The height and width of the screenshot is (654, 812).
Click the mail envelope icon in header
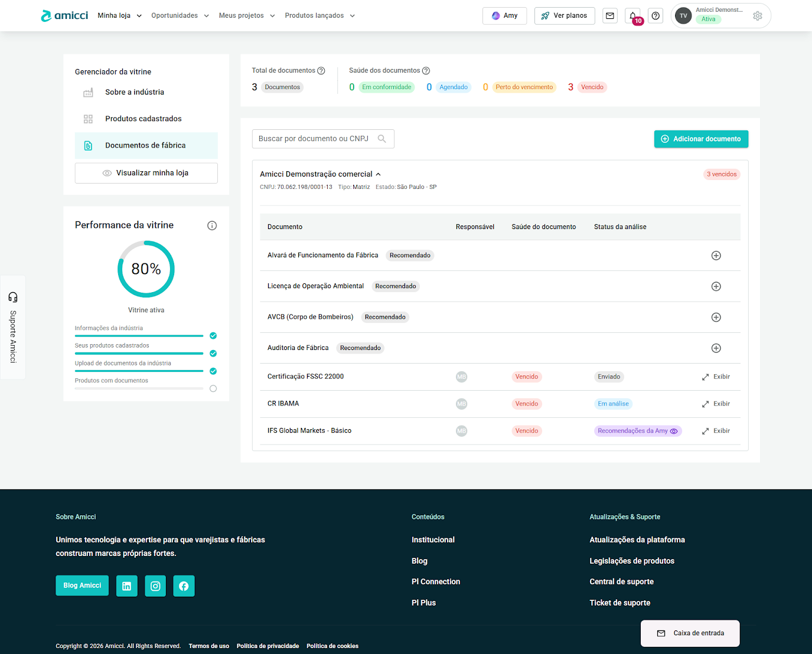[x=610, y=16]
